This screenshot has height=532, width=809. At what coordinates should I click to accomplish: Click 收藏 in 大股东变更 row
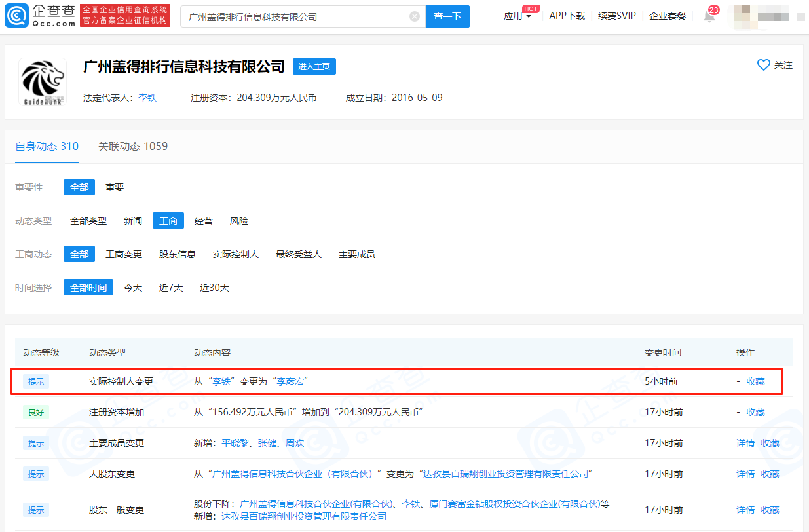point(770,474)
